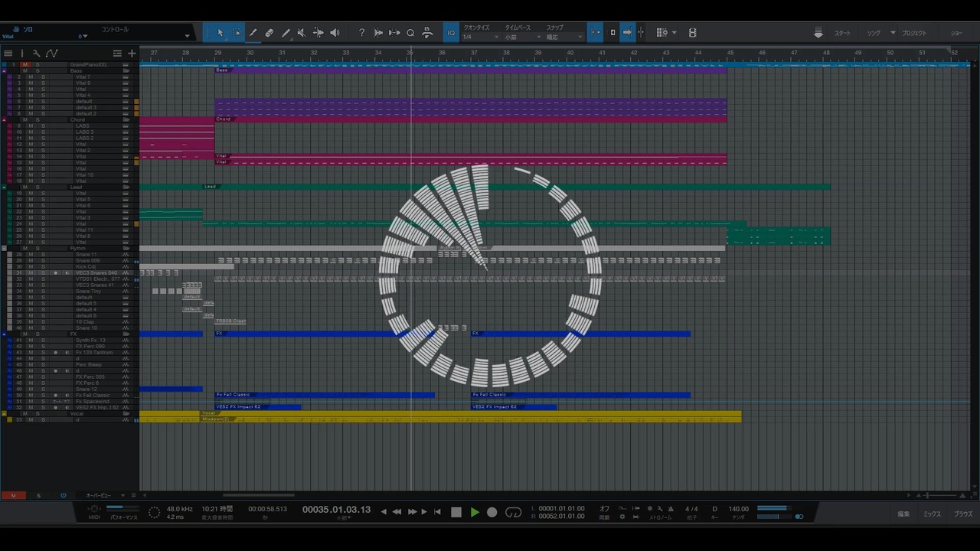Select the Listen speaker tool
980x551 pixels.
pyautogui.click(x=335, y=33)
